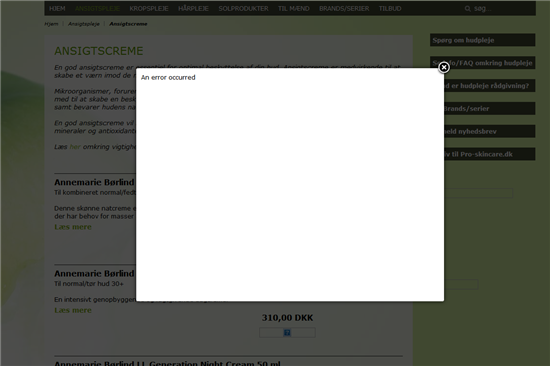Open the Ansigtspleje breadcrumb link
Viewport: 550px width, 366px height.
tap(84, 24)
